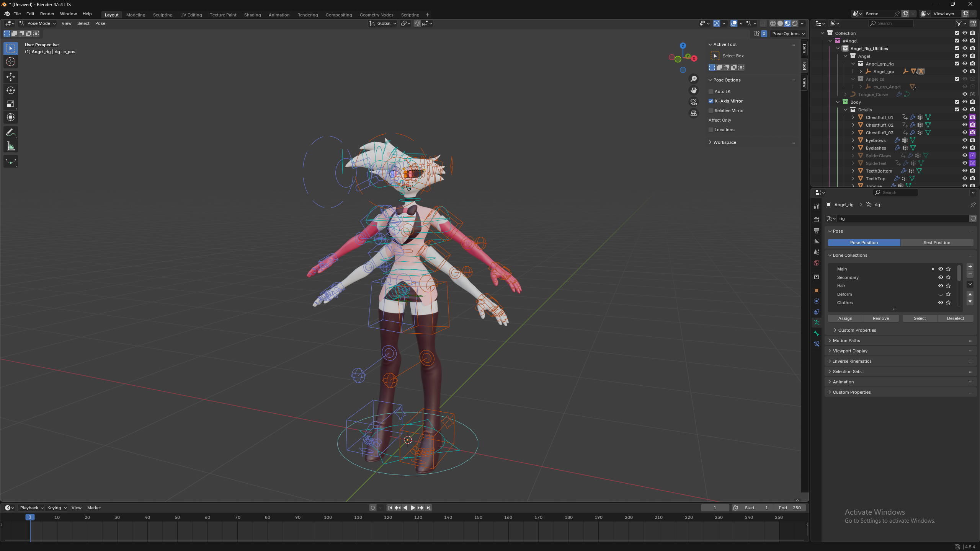Screen dimensions: 980x551
Task: Activate the Move tool
Action: (x=11, y=77)
